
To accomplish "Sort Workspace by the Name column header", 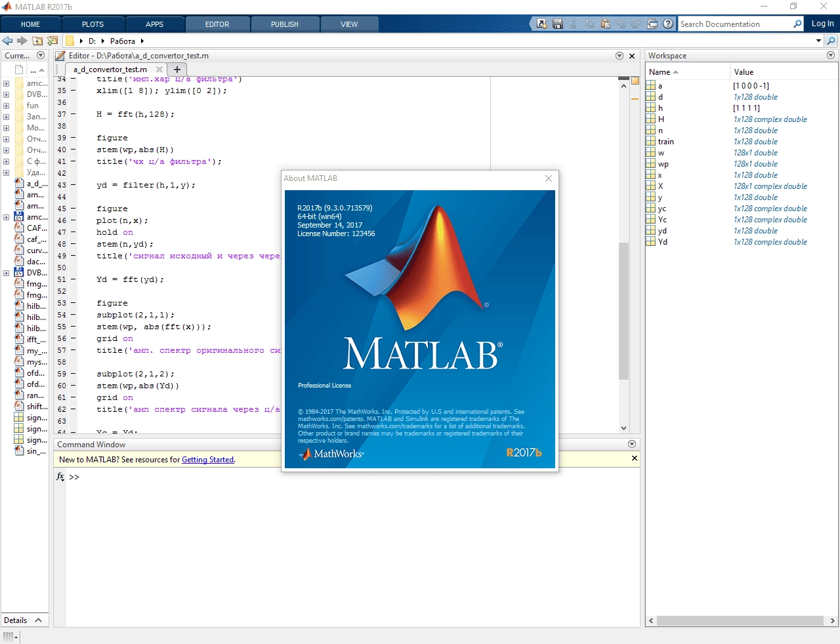I will click(687, 72).
